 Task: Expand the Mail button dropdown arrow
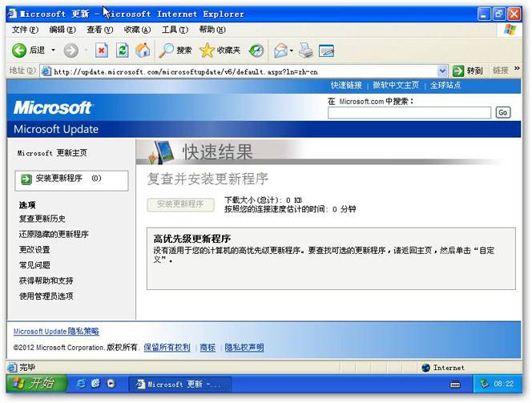point(292,50)
